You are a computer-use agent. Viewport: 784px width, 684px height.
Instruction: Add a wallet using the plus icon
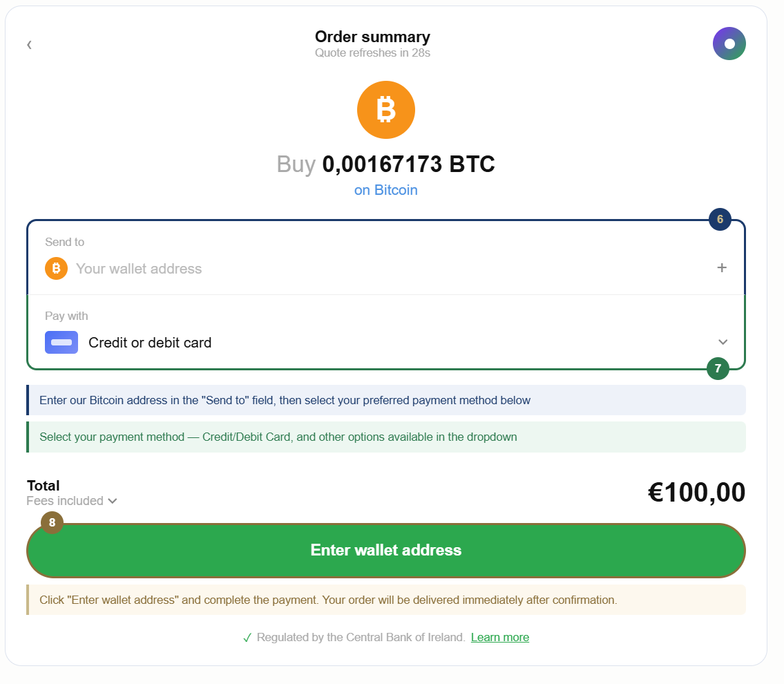click(x=722, y=268)
